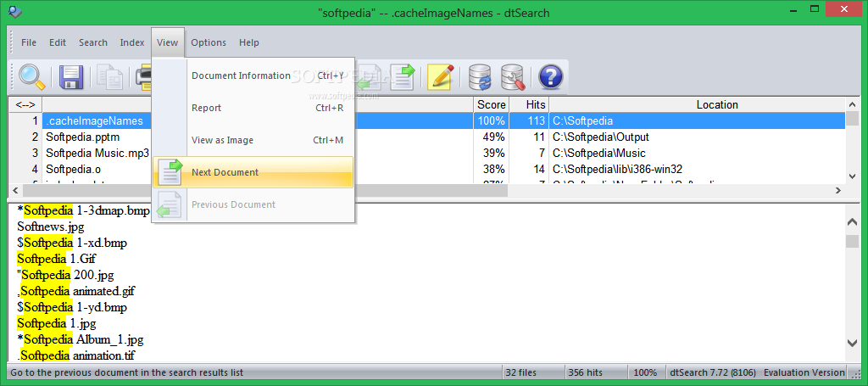Screen dimensions: 868x386
Task: Click the '<-->' column header
Action: [x=25, y=104]
